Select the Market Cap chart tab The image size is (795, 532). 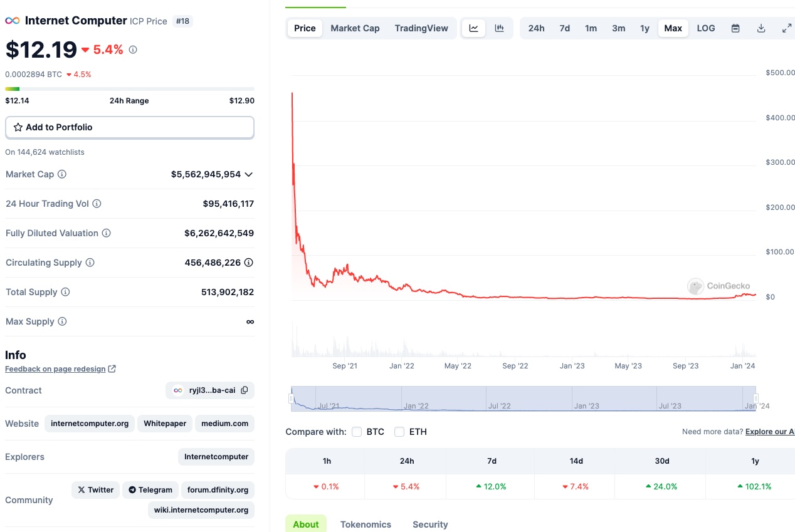click(355, 28)
